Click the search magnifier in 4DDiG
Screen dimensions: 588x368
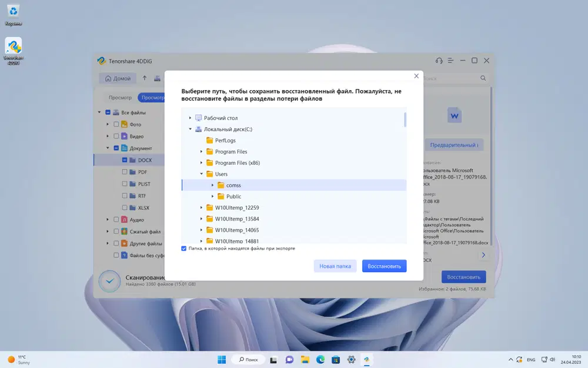coord(483,78)
